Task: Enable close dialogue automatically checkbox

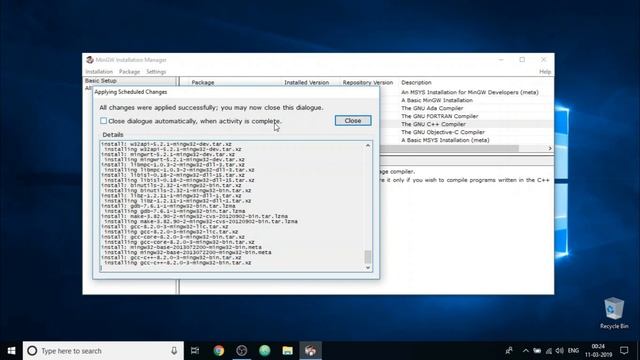Action: [x=103, y=121]
